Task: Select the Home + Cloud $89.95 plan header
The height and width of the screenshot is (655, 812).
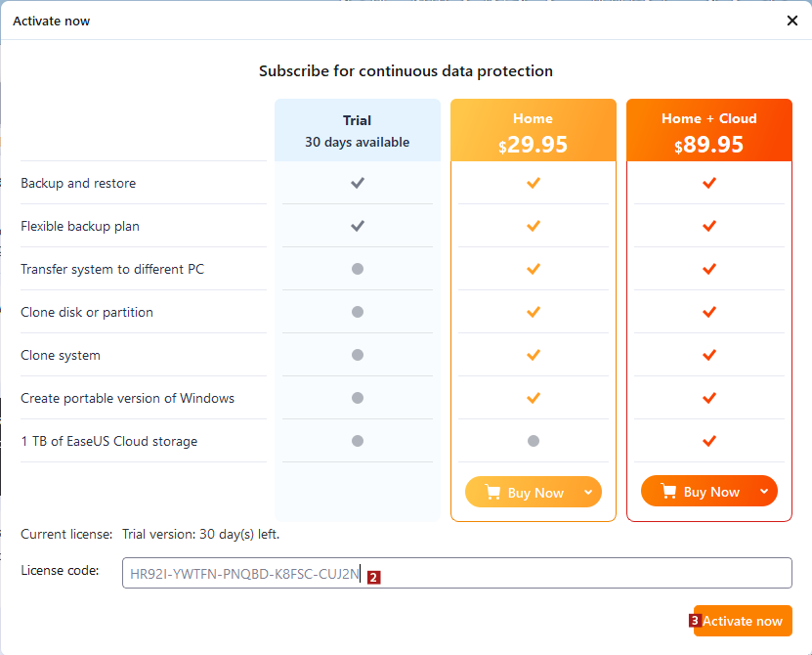Action: coord(709,131)
